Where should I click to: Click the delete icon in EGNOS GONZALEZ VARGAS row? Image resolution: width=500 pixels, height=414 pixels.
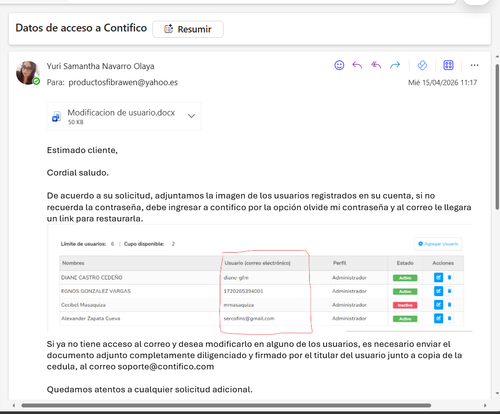449,291
